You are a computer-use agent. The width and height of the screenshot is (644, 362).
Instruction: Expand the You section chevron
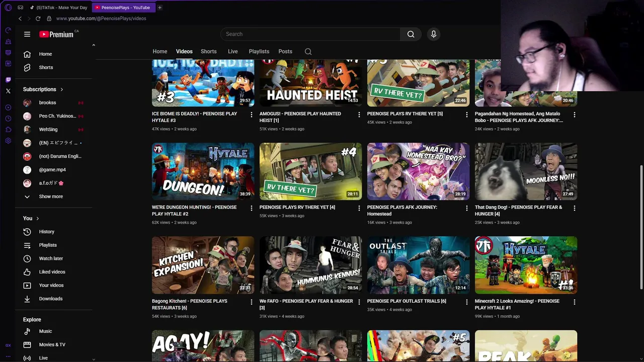pos(38,218)
